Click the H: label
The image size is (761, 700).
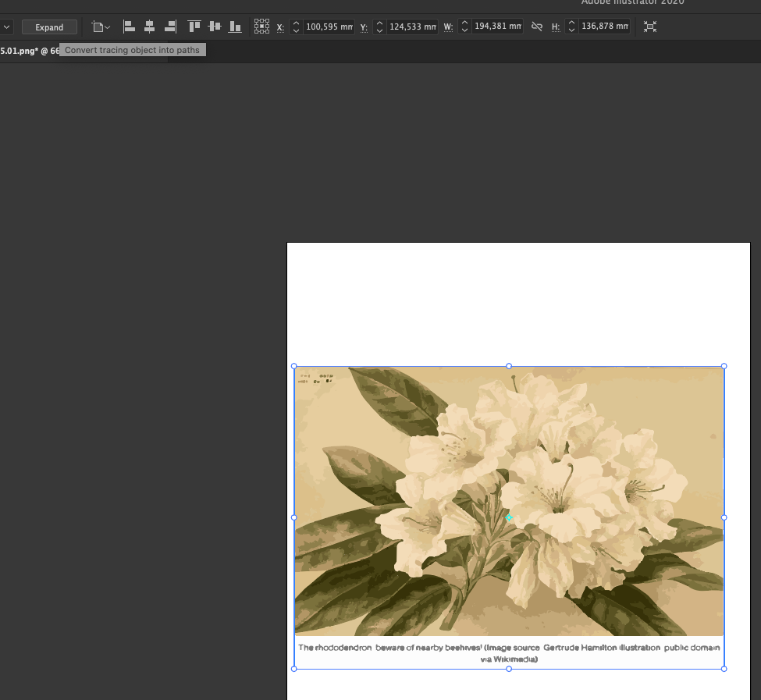[556, 27]
